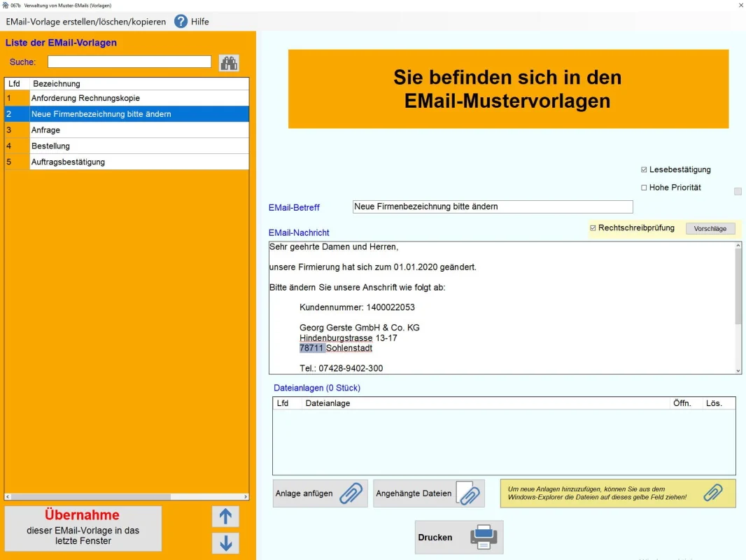The image size is (746, 560).
Task: Disable the Lesebestätigung checkbox
Action: [x=644, y=170]
